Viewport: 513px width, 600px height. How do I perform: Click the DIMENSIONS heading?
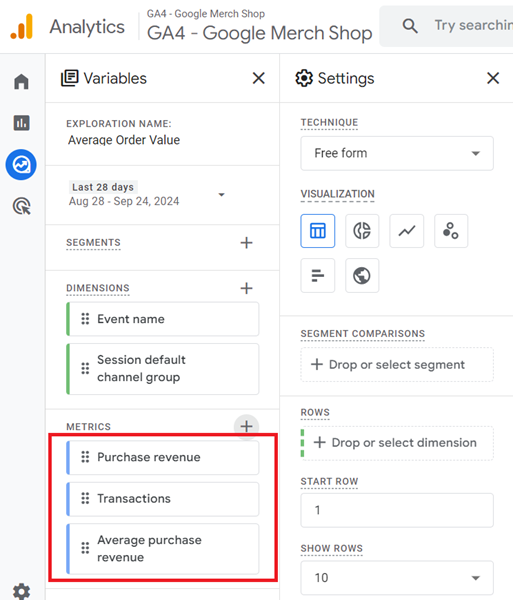point(98,288)
